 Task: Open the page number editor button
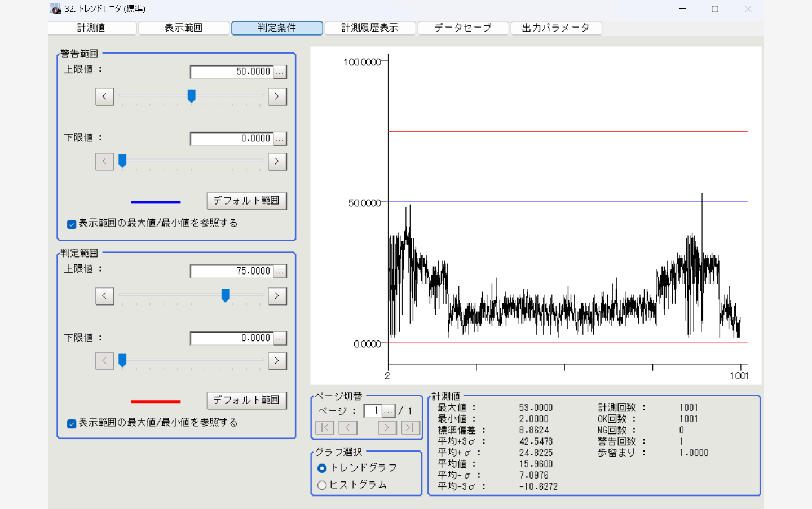pyautogui.click(x=389, y=411)
